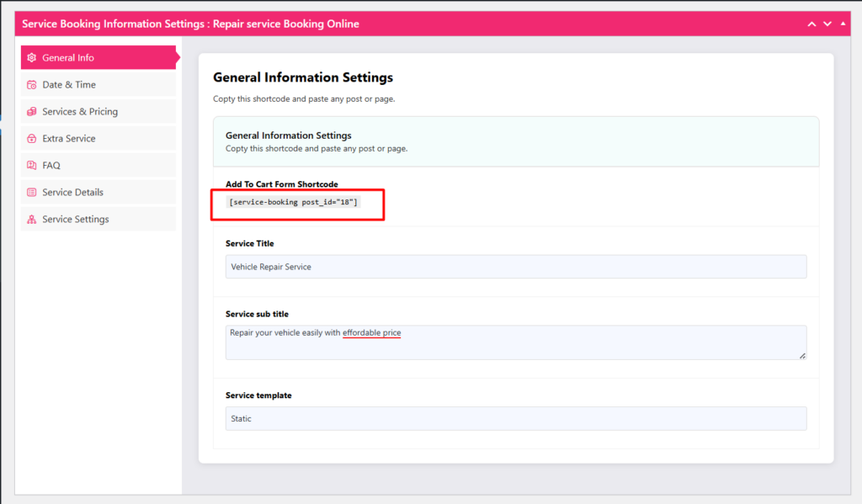Move the settings panel down with arrow
The image size is (862, 504).
pyautogui.click(x=827, y=24)
